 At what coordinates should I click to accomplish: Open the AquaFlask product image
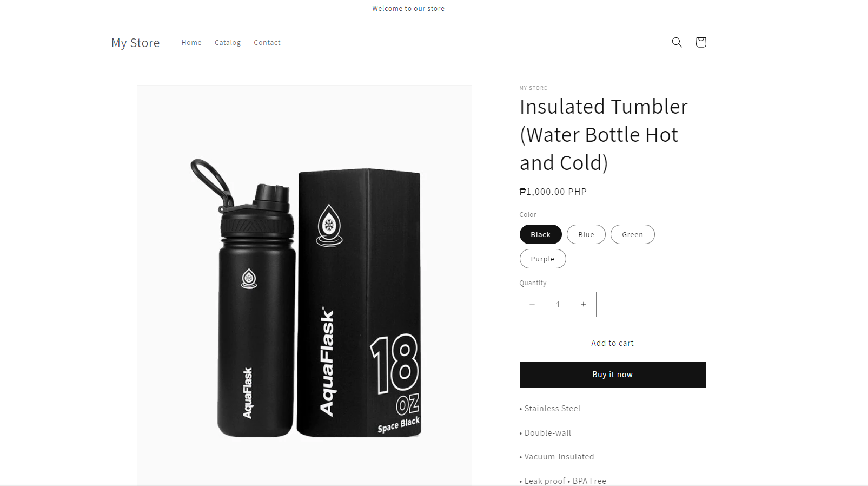pos(304,285)
